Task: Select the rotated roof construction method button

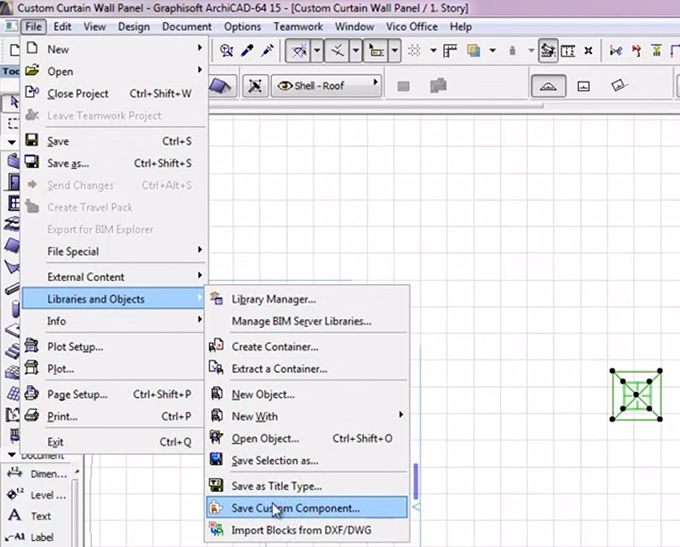Action: click(619, 85)
